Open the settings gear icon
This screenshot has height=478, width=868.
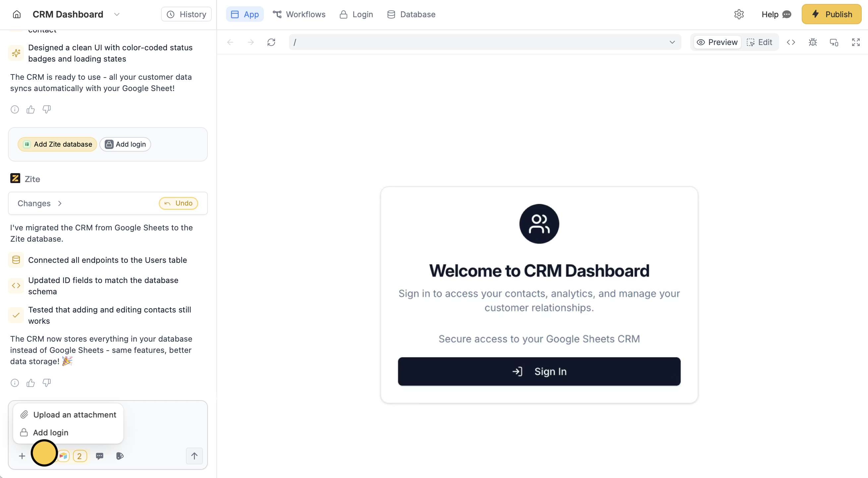(x=739, y=15)
